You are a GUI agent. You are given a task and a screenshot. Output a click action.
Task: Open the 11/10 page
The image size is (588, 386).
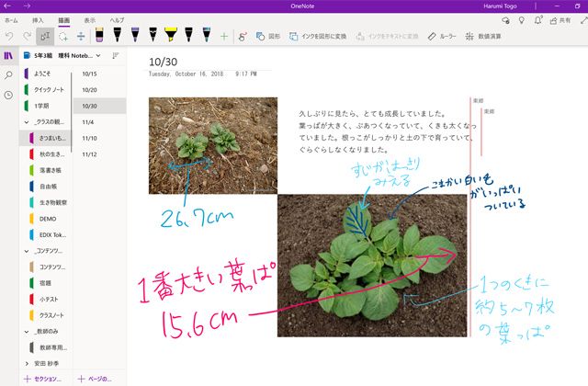[99, 139]
